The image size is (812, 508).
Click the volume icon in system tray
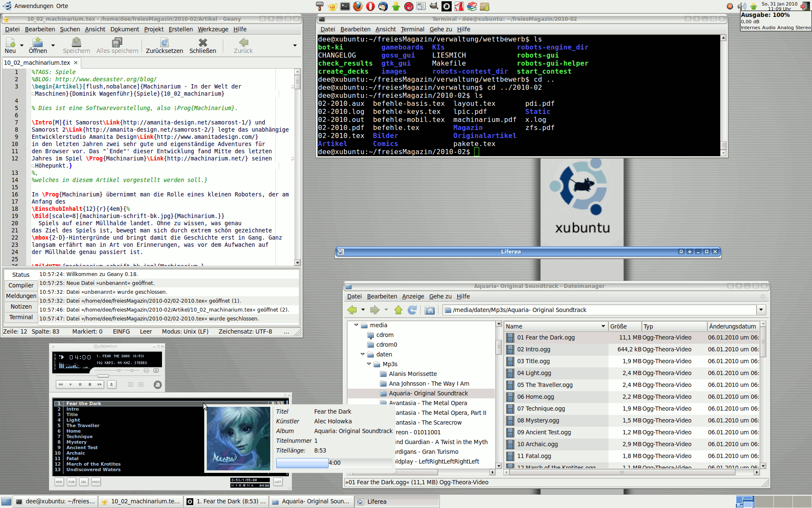click(742, 6)
